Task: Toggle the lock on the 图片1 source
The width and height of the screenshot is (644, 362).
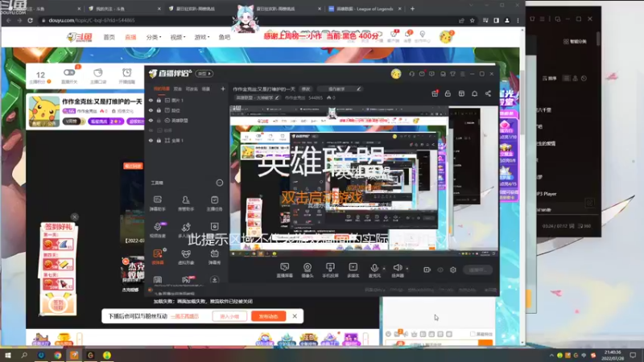Action: (159, 100)
